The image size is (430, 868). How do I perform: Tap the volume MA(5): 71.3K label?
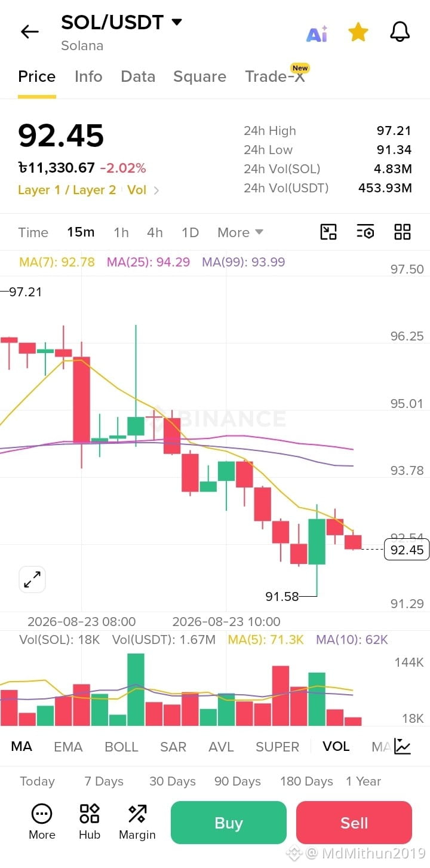coord(266,640)
